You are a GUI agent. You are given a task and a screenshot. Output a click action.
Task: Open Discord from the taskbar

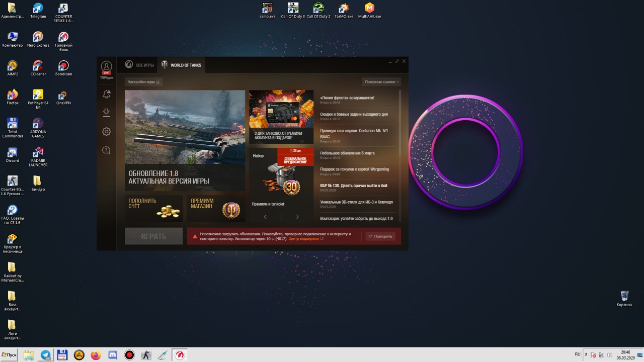pos(113,355)
